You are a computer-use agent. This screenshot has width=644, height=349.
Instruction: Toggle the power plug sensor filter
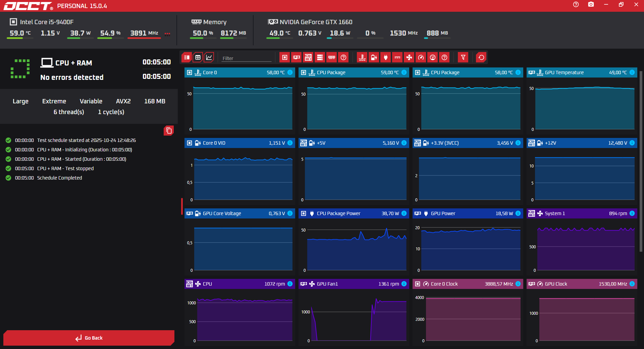pos(386,57)
